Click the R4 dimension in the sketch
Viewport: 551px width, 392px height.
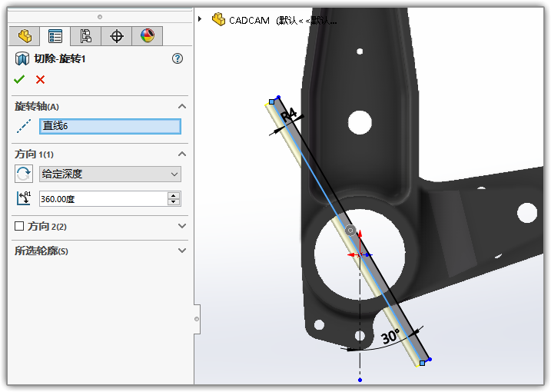(x=289, y=115)
